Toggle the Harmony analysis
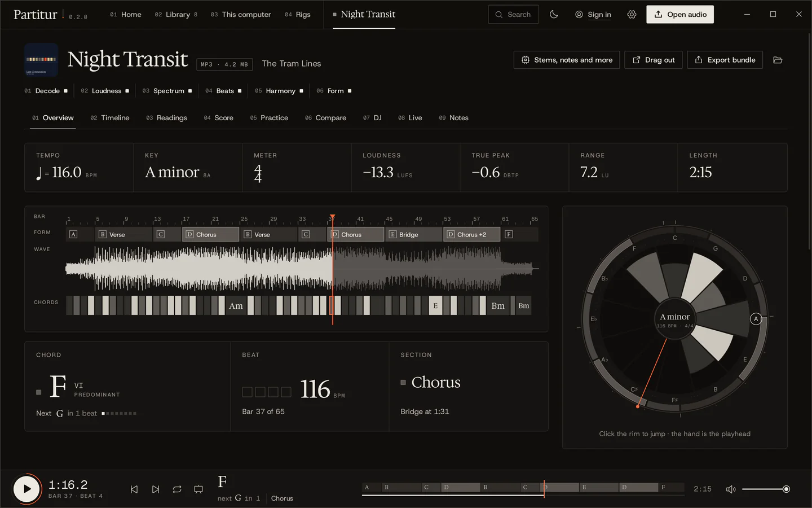Screen dimensions: 812x508 (x=279, y=91)
